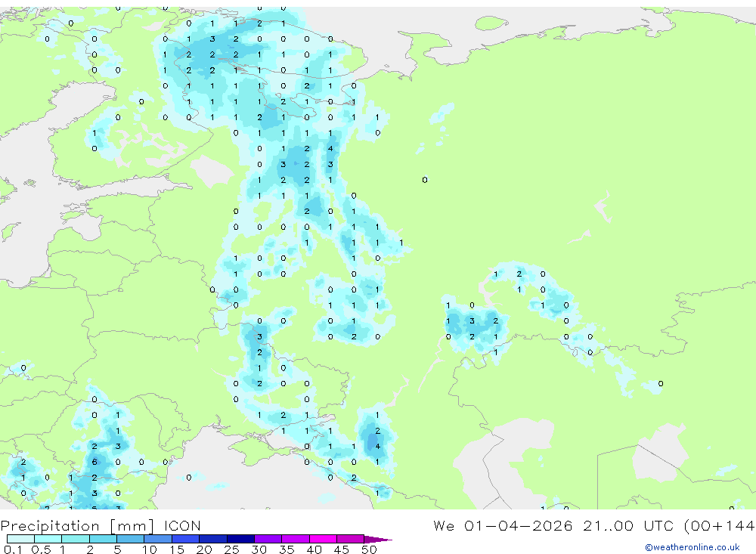756x554 pixels.
Task: Select the 5–10 mm legend color segment
Action: (131, 539)
